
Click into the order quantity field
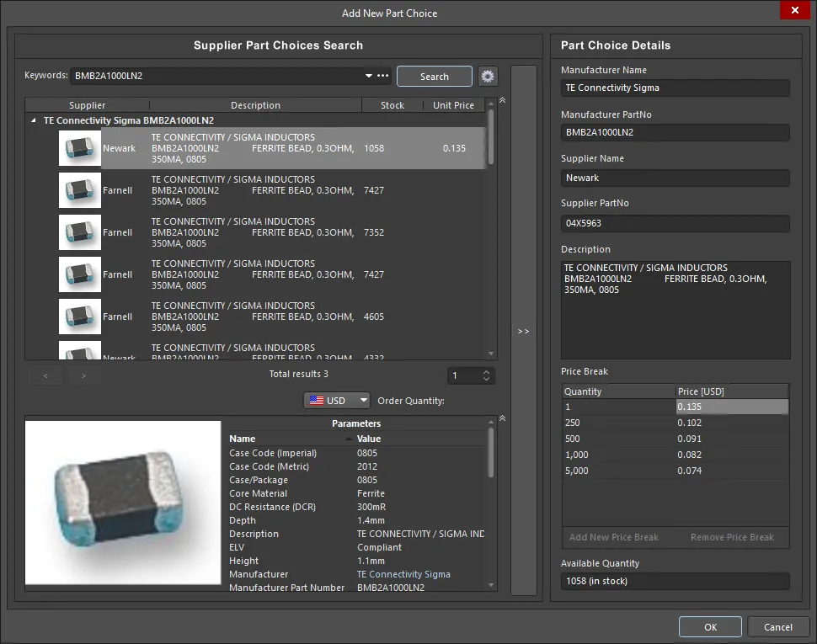(x=464, y=375)
